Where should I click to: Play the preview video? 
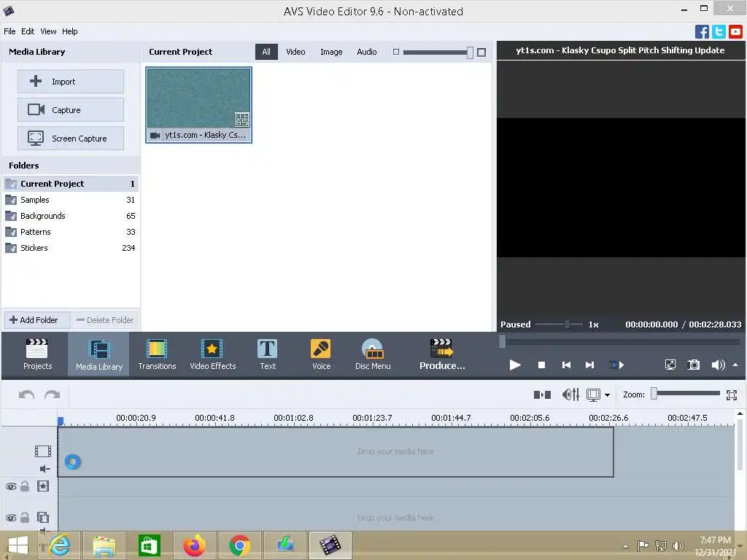coord(514,365)
